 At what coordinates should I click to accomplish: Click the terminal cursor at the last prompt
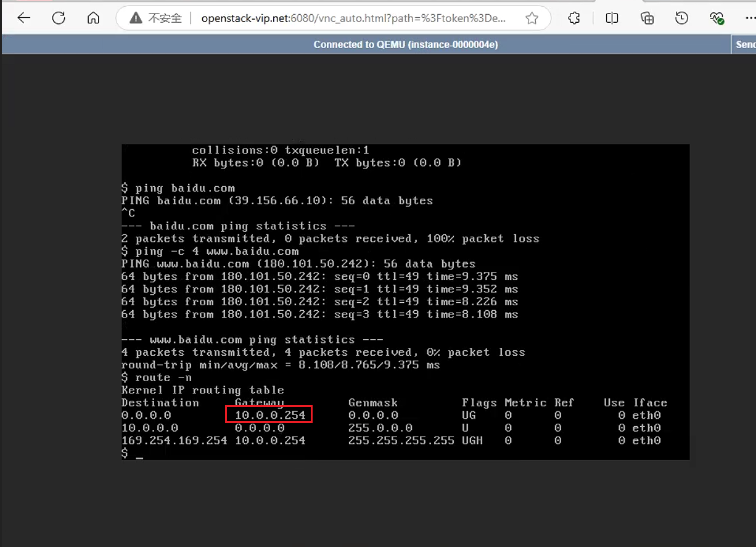[x=139, y=457]
